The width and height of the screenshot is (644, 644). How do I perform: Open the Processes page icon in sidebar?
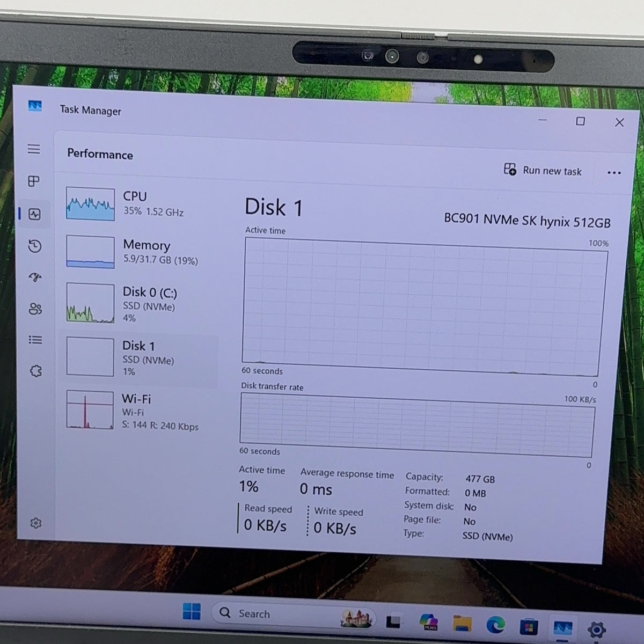(34, 181)
